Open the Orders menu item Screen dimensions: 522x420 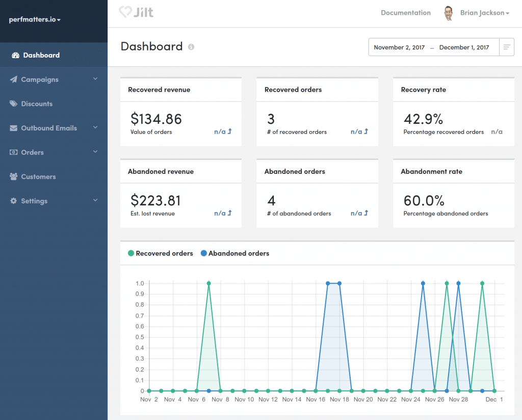coord(32,152)
